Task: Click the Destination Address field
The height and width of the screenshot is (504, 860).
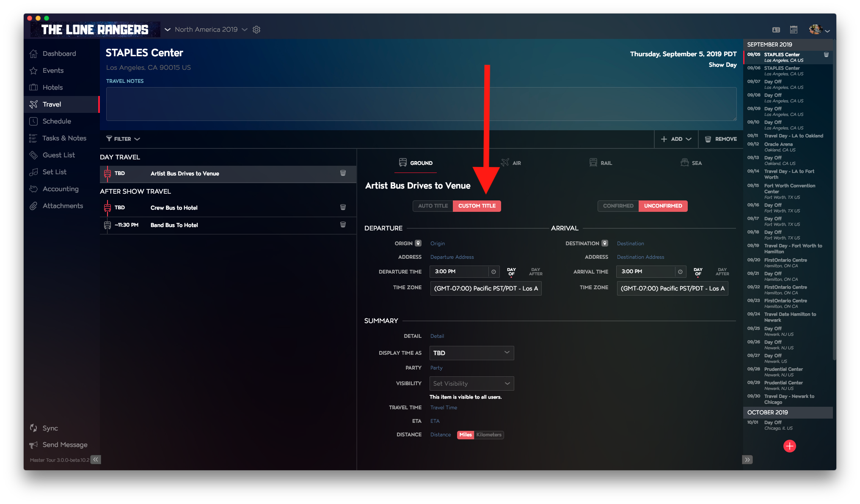Action: [x=640, y=257]
